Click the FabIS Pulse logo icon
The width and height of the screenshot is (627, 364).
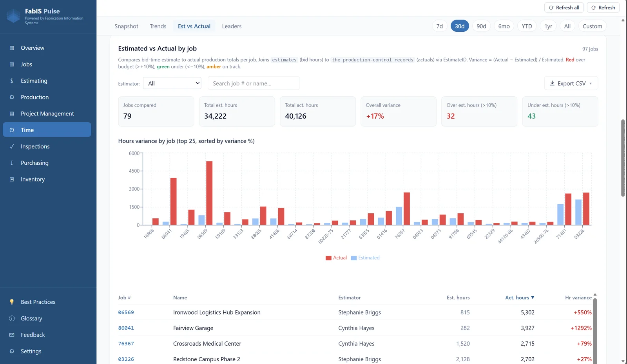13,16
